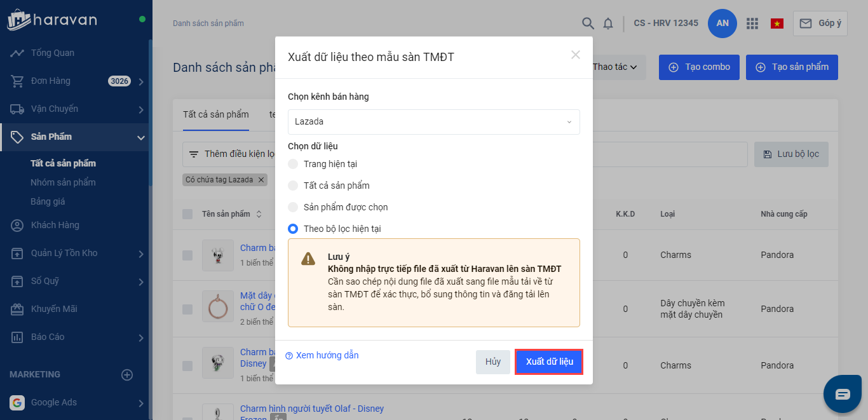Remove the 'Có chứa tag Lazada' filter

pyautogui.click(x=261, y=180)
